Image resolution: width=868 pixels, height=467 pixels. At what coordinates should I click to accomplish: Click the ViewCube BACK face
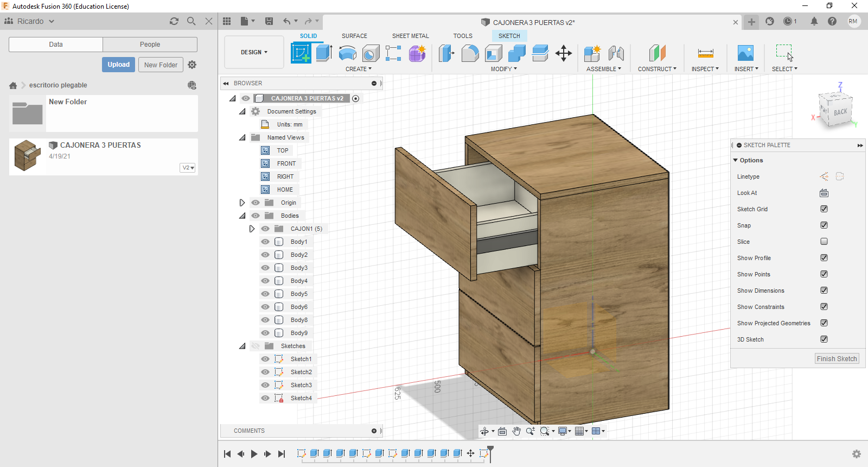coord(840,112)
